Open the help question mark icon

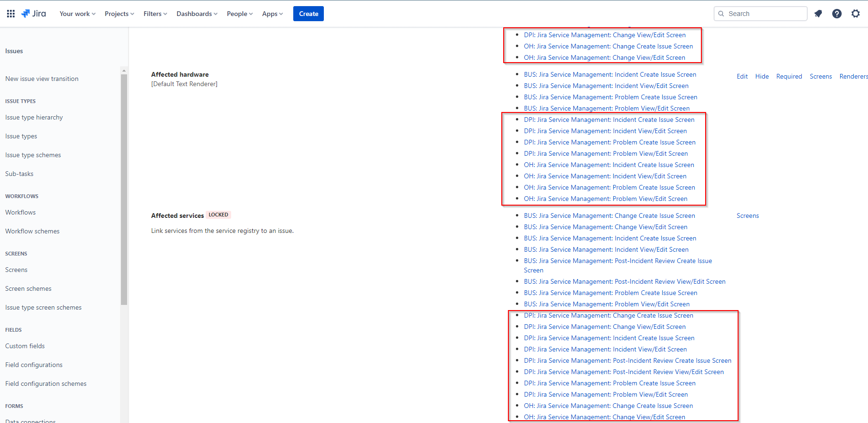point(837,14)
